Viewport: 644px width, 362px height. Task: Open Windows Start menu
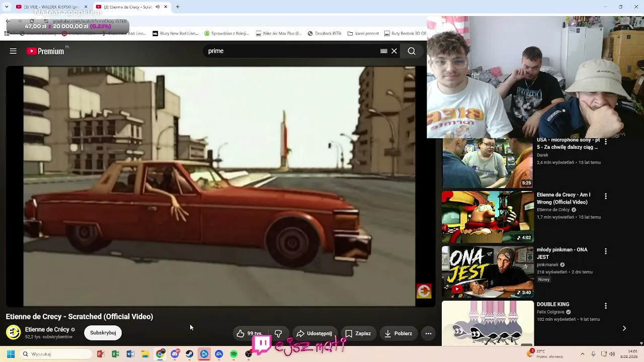tap(11, 354)
